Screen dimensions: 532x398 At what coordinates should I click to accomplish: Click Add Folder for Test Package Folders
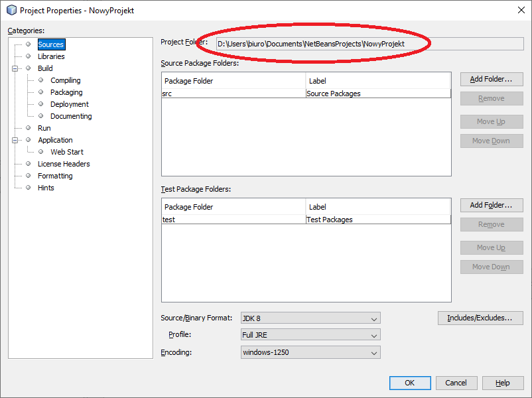(x=491, y=205)
